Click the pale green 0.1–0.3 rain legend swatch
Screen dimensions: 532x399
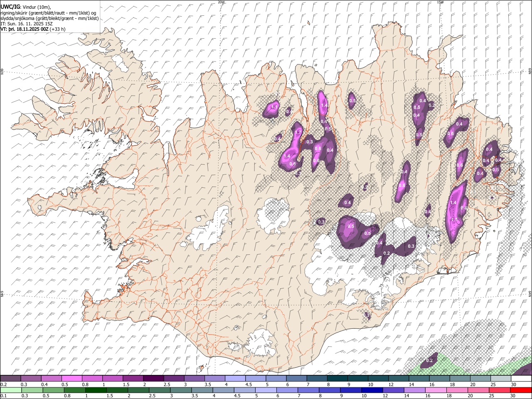[11, 390]
